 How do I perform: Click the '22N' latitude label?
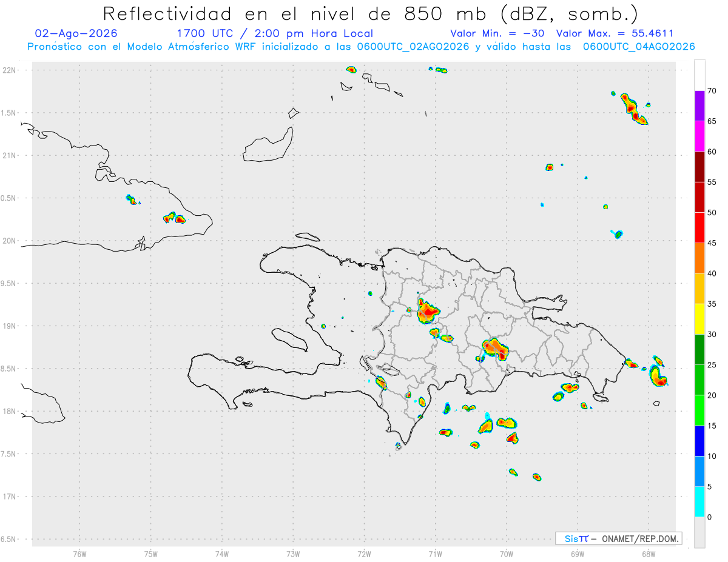10,70
